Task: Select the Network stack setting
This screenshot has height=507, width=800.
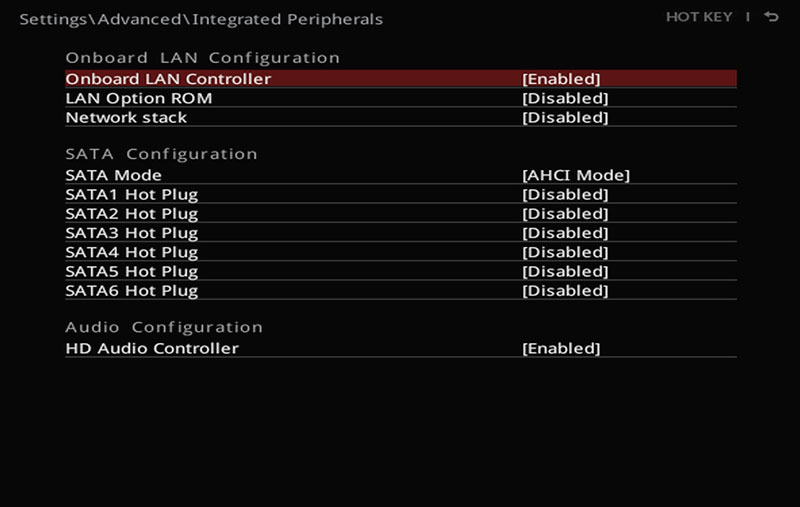Action: (x=401, y=117)
